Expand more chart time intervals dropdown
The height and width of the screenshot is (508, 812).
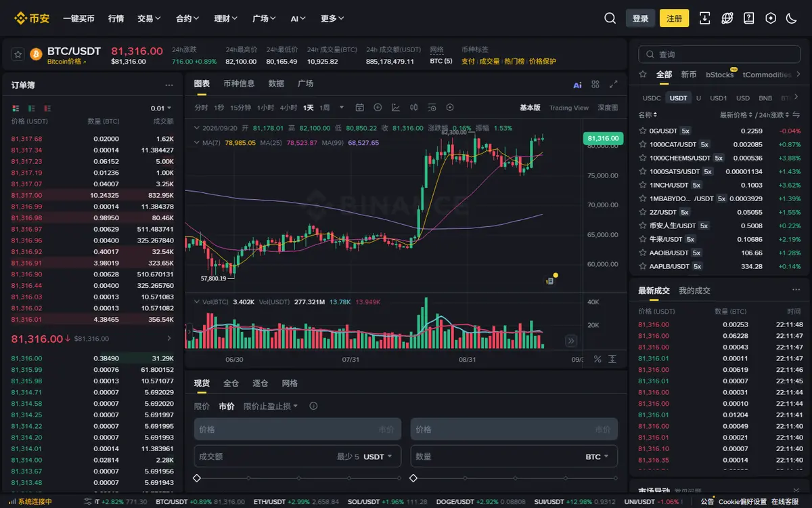pos(342,108)
